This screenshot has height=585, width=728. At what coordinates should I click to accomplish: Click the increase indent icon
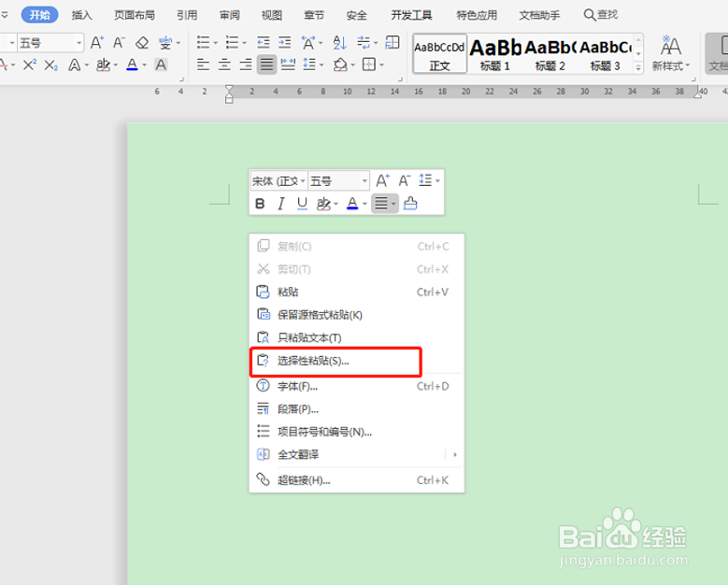coord(285,43)
